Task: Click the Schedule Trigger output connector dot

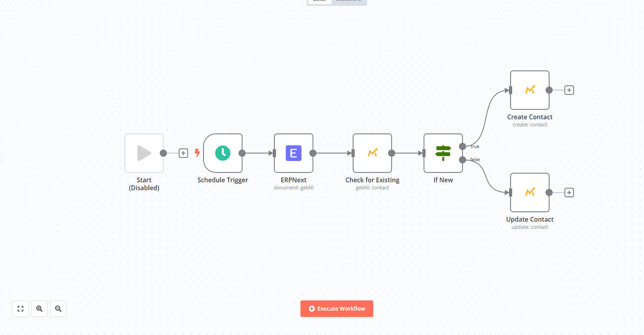Action: tap(242, 153)
